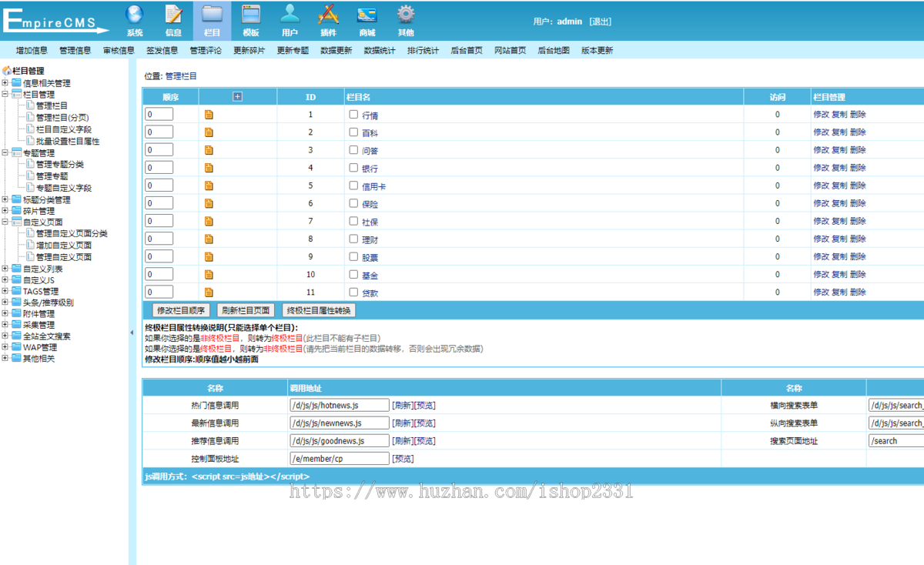
Task: Tick the checkbox for 问答 column
Action: (x=353, y=149)
